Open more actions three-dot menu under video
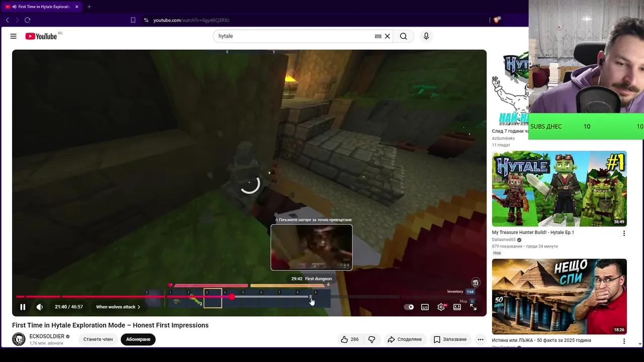 (480, 339)
